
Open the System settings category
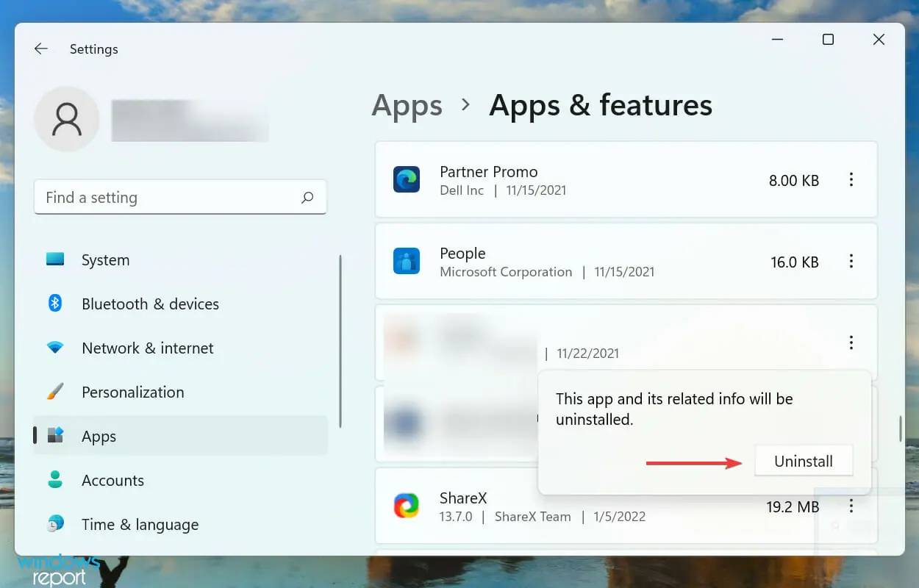(180, 260)
